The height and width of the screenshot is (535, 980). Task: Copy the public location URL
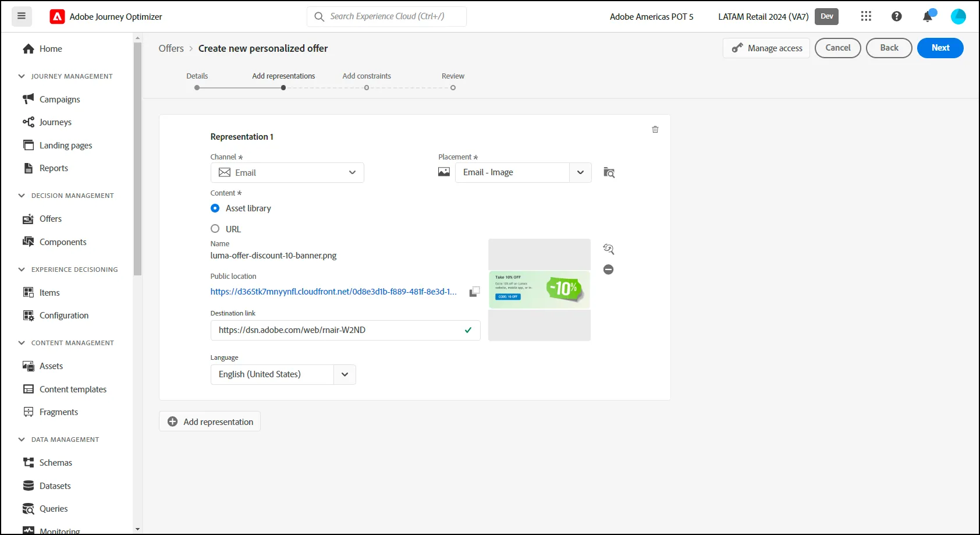(475, 291)
